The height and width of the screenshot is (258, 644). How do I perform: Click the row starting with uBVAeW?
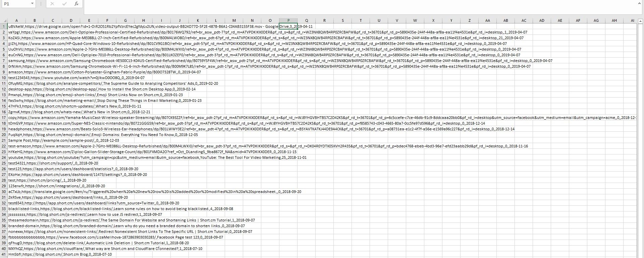[x=160, y=26]
